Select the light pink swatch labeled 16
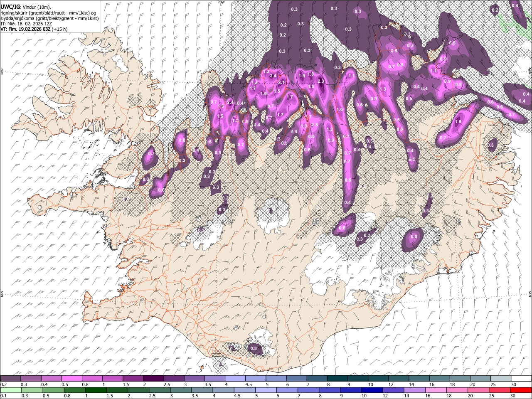 click(x=436, y=390)
